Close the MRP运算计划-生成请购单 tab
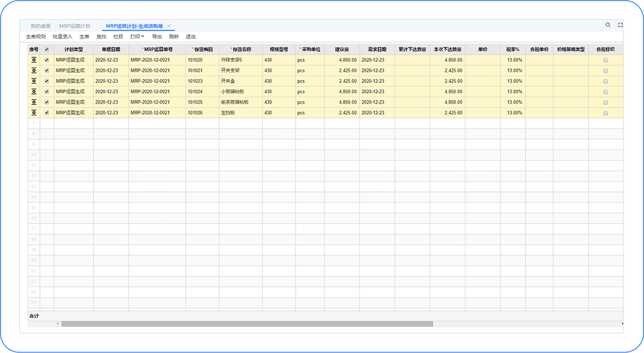Viewport: 644px width, 353px height. 169,26
